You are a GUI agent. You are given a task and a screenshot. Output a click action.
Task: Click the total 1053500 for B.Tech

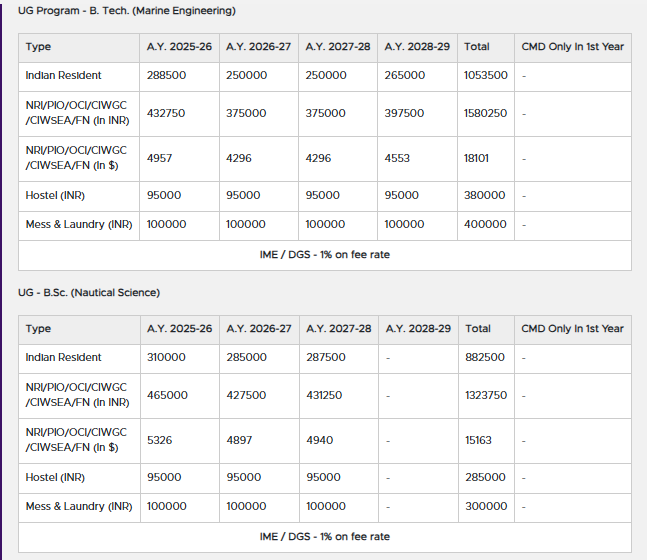coord(485,76)
